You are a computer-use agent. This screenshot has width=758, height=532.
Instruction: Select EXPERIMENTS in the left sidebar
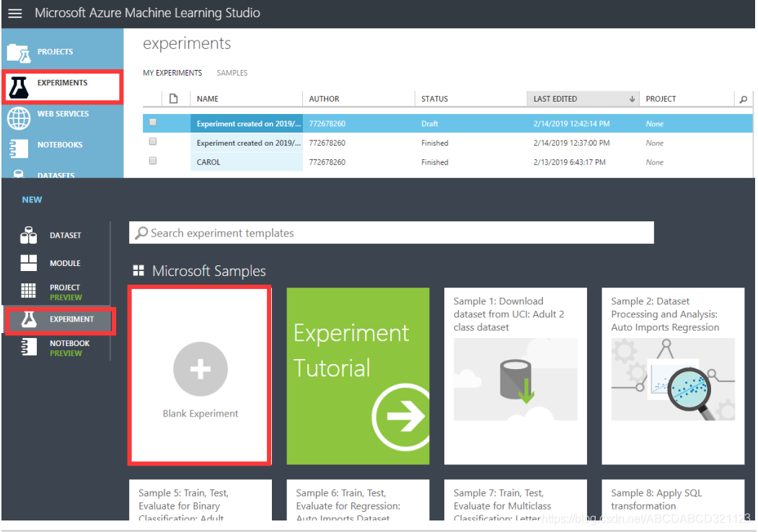click(62, 83)
